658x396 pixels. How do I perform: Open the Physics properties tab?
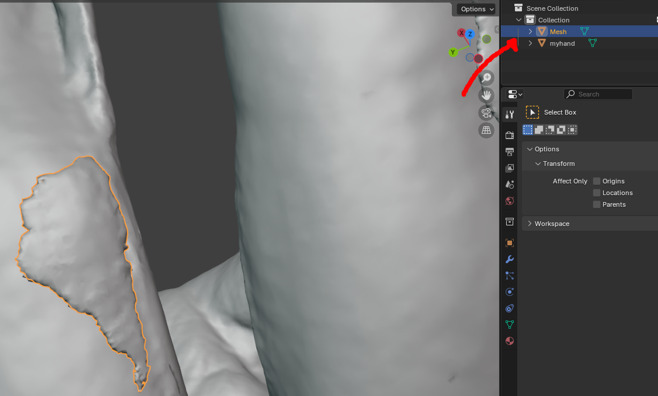[509, 292]
